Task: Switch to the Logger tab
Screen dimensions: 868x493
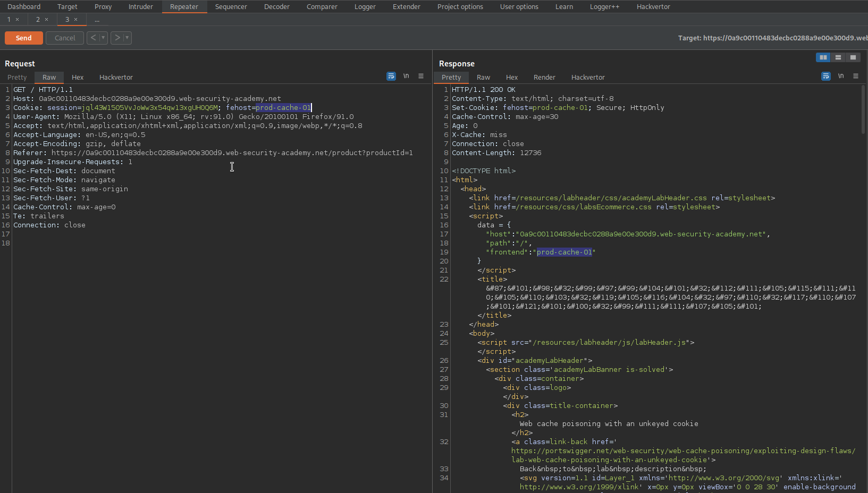Action: tap(365, 6)
